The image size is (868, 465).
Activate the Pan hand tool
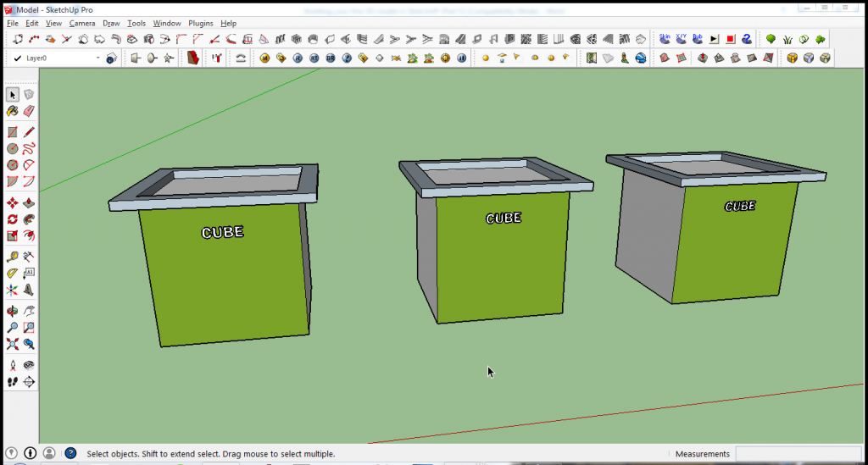29,312
